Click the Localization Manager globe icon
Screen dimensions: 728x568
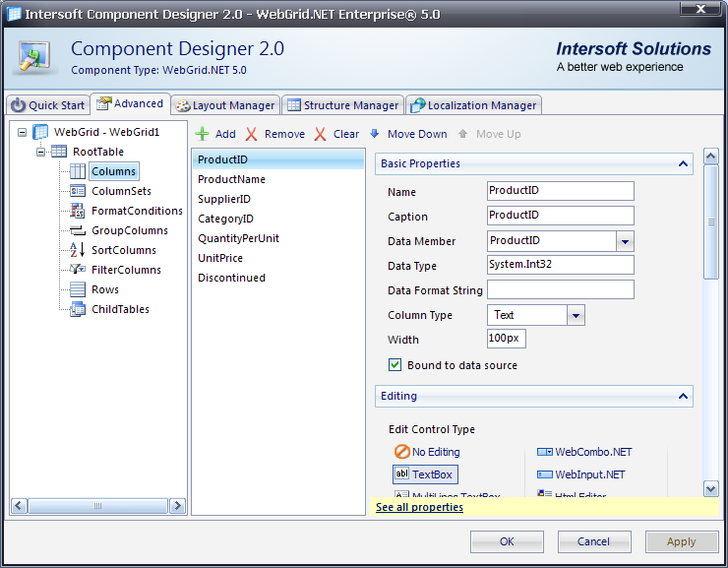(417, 105)
